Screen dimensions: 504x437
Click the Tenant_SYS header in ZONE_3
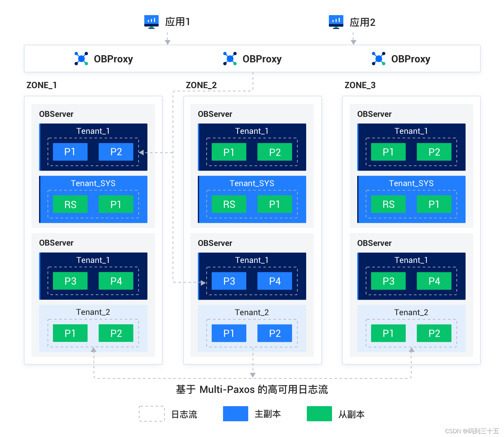(x=411, y=183)
